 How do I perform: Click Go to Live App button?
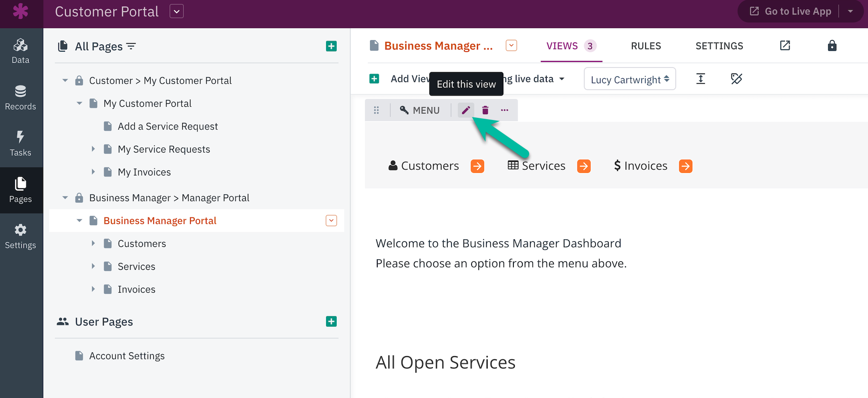(791, 12)
